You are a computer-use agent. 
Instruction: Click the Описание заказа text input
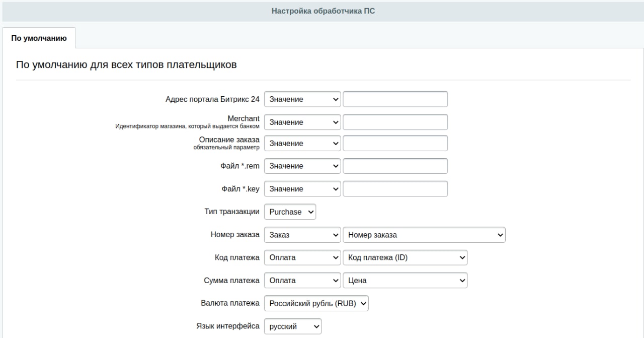tap(395, 144)
